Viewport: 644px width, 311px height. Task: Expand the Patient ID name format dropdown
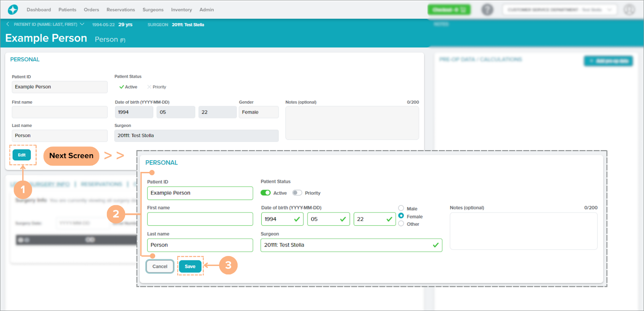point(82,25)
